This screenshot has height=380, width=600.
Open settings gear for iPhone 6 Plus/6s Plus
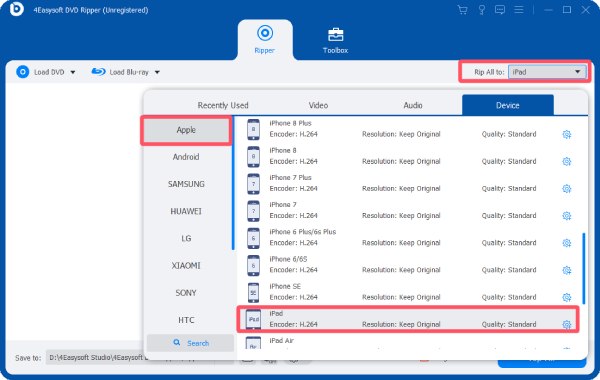pos(567,243)
